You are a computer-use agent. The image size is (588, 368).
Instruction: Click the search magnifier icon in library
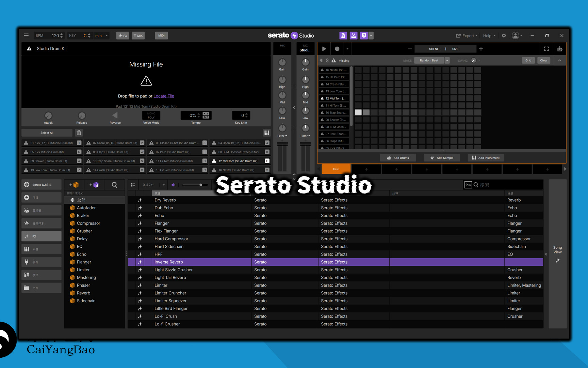coord(114,185)
